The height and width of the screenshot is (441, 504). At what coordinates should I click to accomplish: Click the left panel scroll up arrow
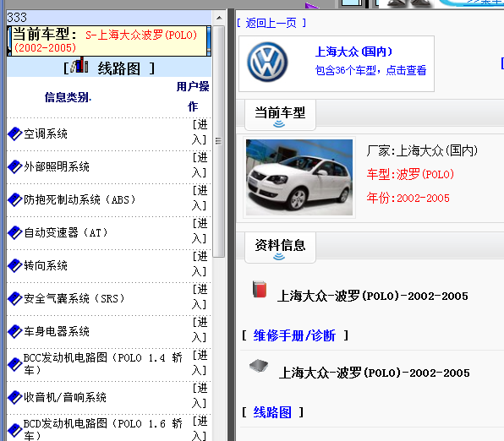click(219, 18)
